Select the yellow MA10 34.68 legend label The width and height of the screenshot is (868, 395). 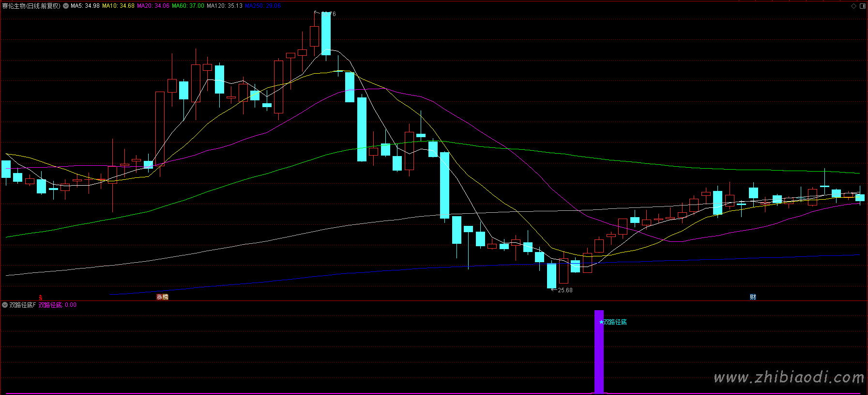point(118,6)
